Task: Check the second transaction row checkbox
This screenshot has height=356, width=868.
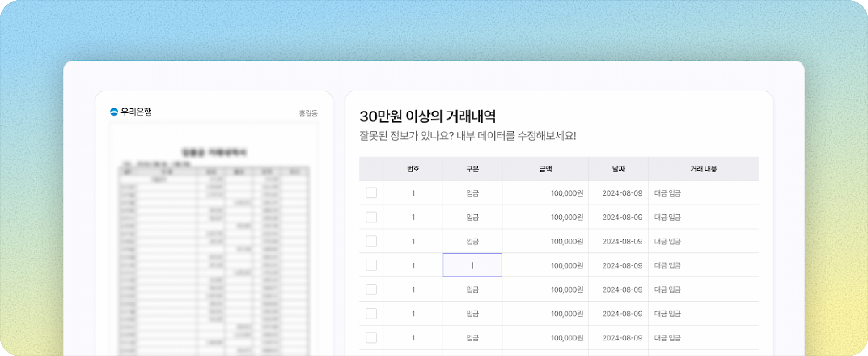Action: pyautogui.click(x=371, y=217)
